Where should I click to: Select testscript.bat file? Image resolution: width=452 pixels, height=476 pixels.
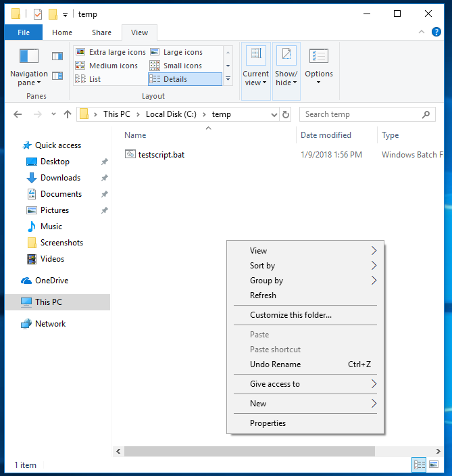point(161,155)
